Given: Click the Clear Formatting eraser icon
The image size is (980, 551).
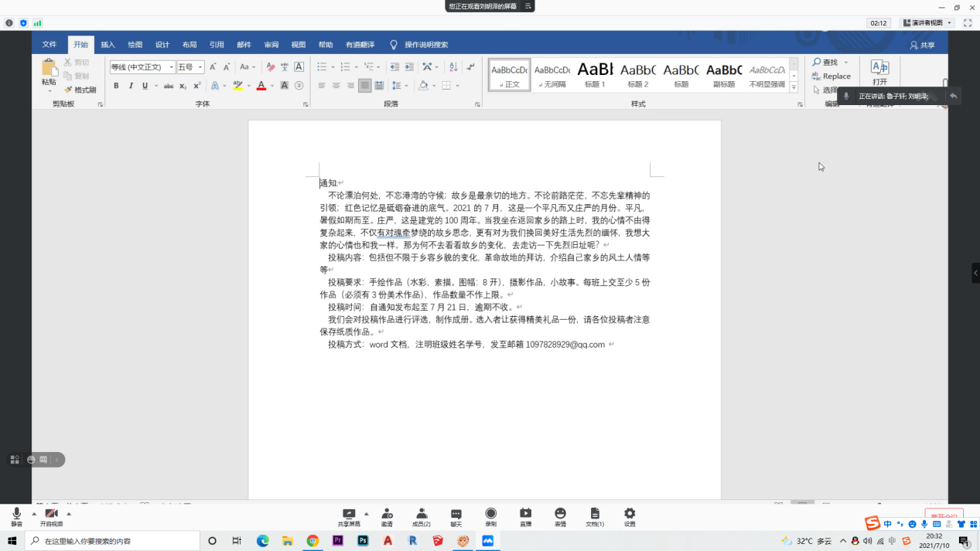Looking at the screenshot, I should click(270, 67).
